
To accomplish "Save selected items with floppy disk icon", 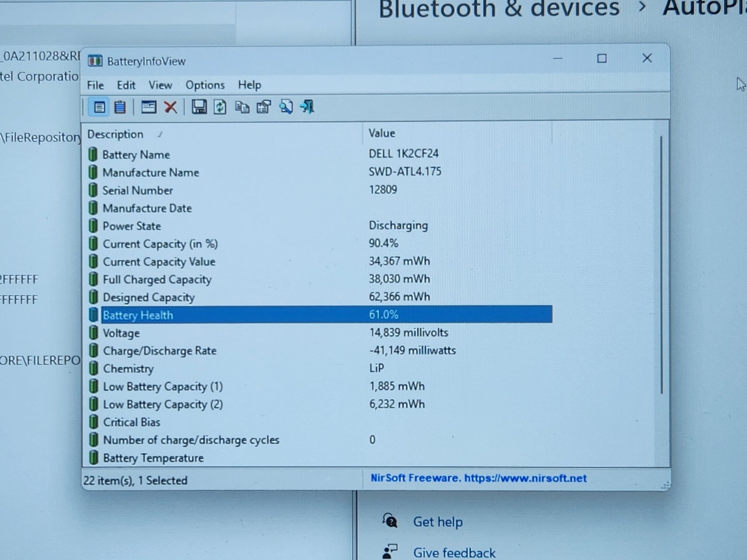I will [199, 107].
